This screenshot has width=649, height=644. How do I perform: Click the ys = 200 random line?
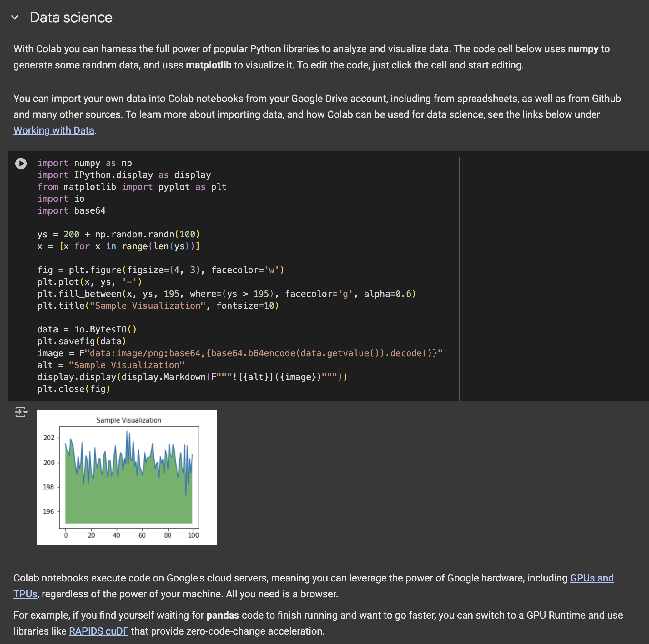pos(118,234)
